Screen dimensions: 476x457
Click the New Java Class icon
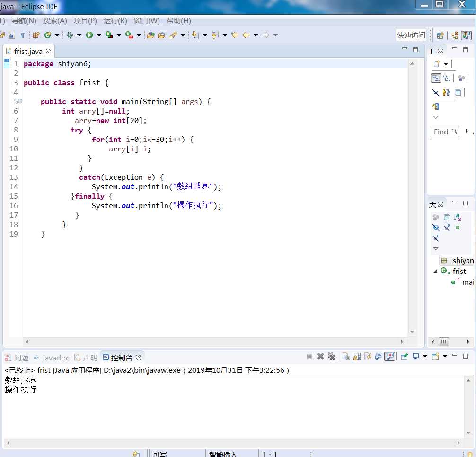click(47, 35)
